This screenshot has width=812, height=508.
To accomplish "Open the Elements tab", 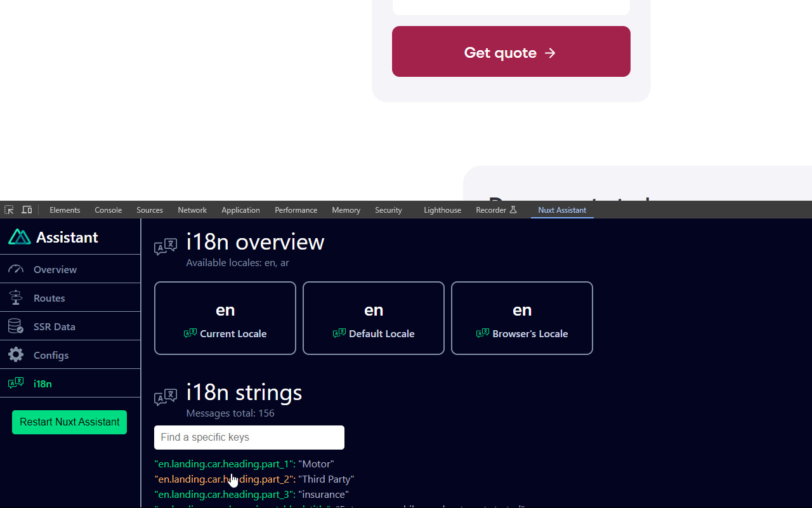I will point(65,210).
